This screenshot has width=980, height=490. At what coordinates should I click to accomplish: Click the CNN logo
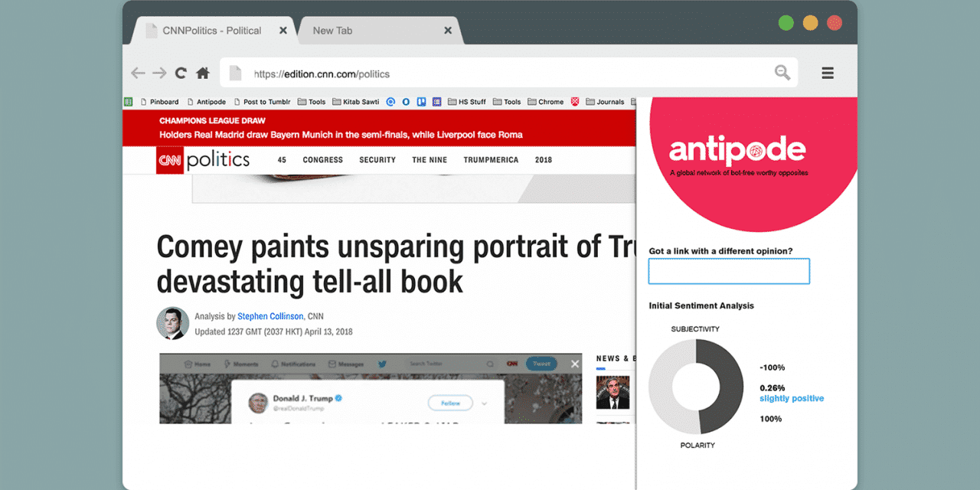[x=169, y=160]
